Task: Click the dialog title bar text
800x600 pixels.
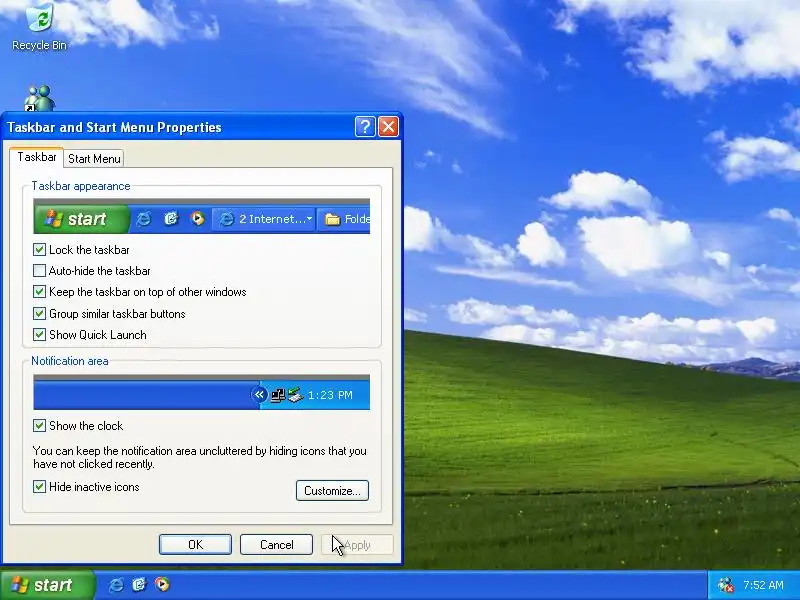Action: 114,127
